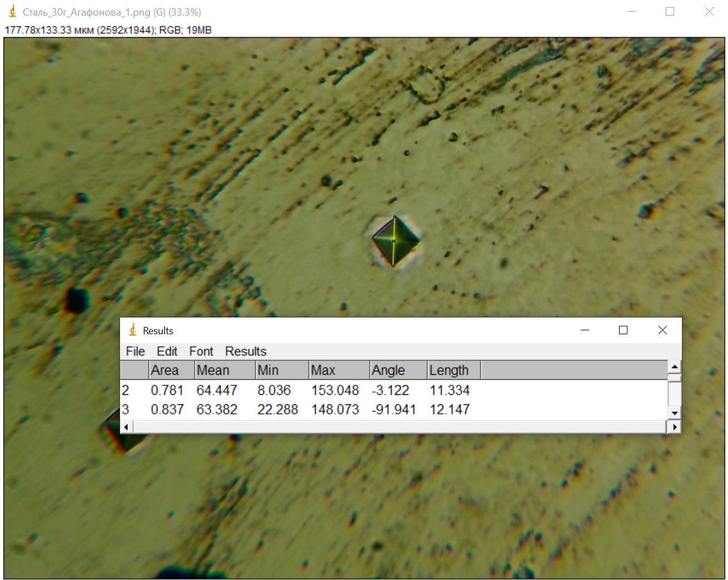Click the Min column header
Viewport: 728px width, 580px height.
(282, 370)
